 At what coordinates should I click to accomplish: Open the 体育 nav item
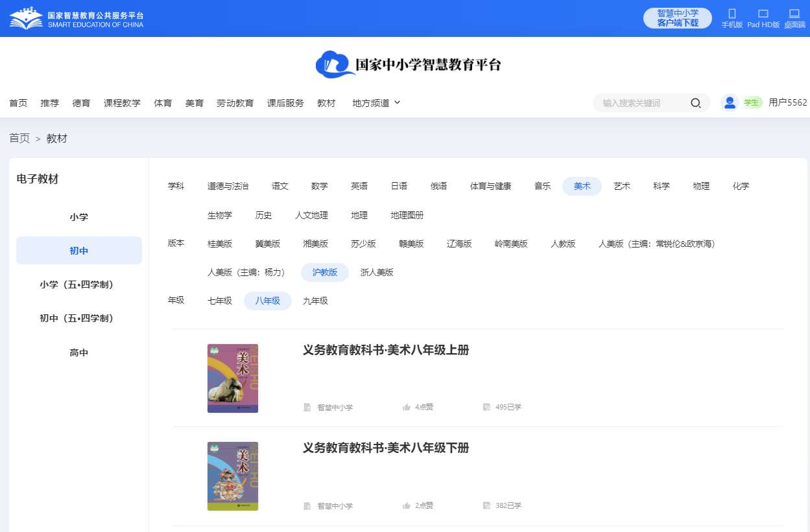point(163,103)
